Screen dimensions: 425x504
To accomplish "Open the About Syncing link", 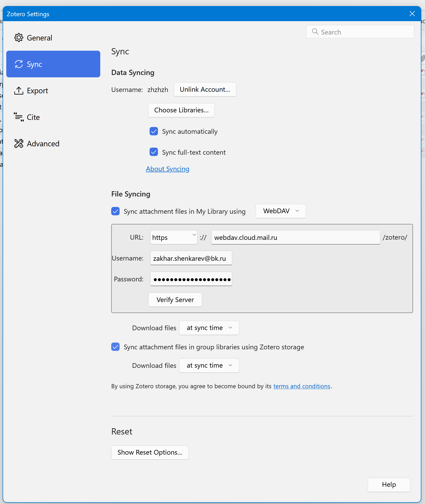I will click(168, 169).
